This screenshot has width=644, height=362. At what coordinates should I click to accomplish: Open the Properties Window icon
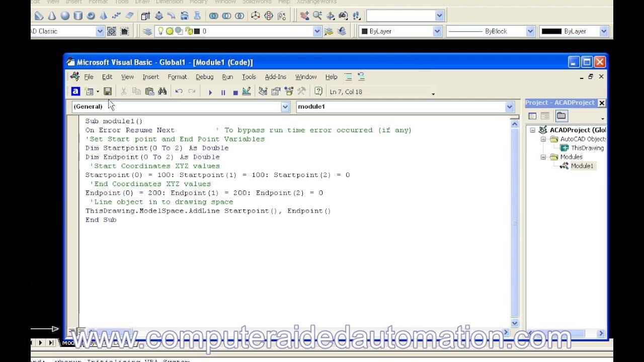coord(276,92)
